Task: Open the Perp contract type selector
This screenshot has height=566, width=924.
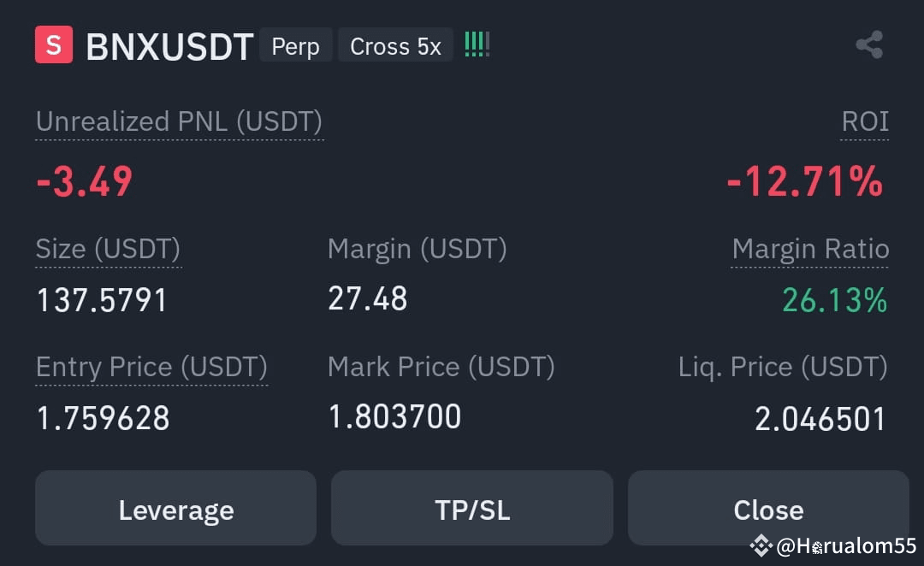Action: (x=295, y=45)
